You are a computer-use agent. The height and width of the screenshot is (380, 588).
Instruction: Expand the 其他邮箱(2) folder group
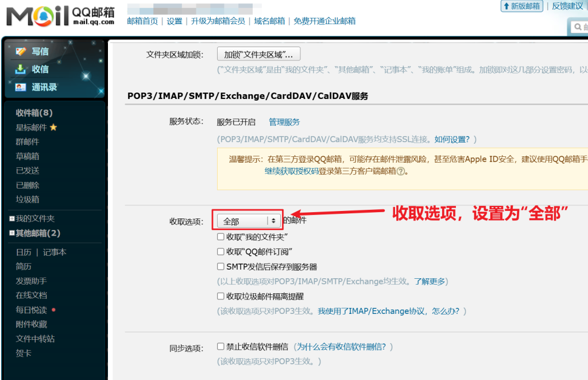pyautogui.click(x=12, y=233)
